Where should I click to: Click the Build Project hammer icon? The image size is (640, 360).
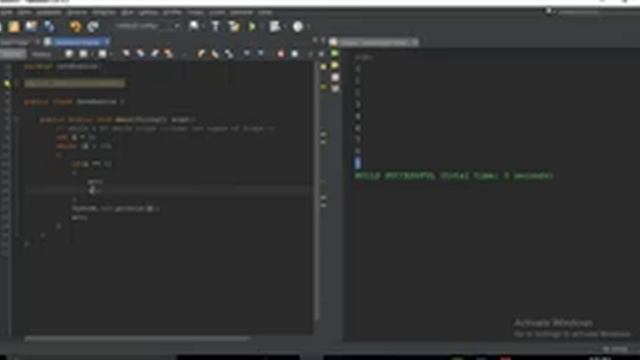tap(215, 27)
